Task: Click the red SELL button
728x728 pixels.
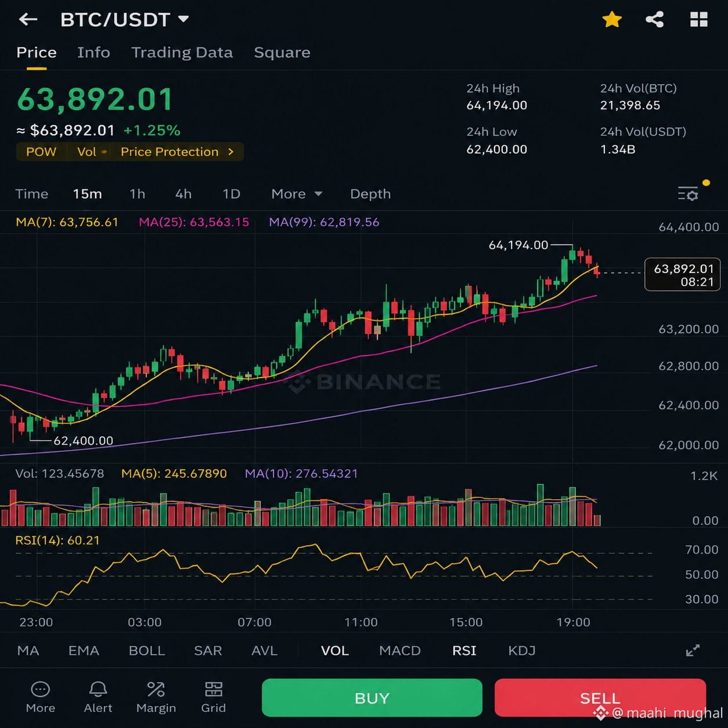Action: click(600, 698)
